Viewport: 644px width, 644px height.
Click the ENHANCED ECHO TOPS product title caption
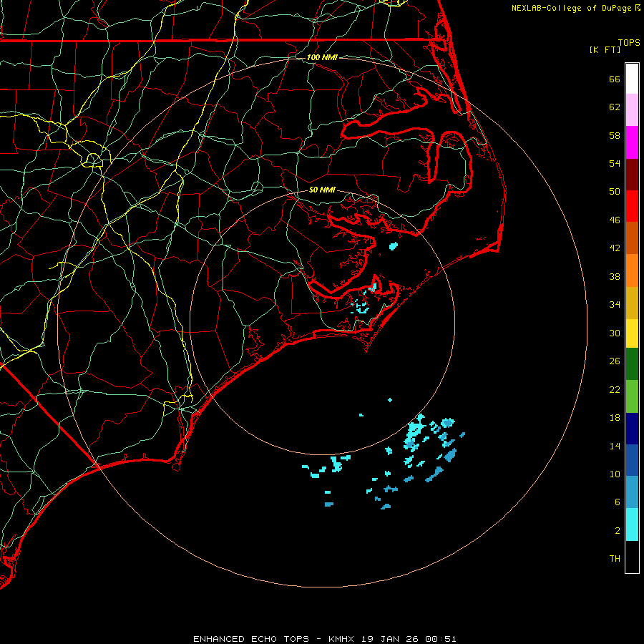[324, 639]
